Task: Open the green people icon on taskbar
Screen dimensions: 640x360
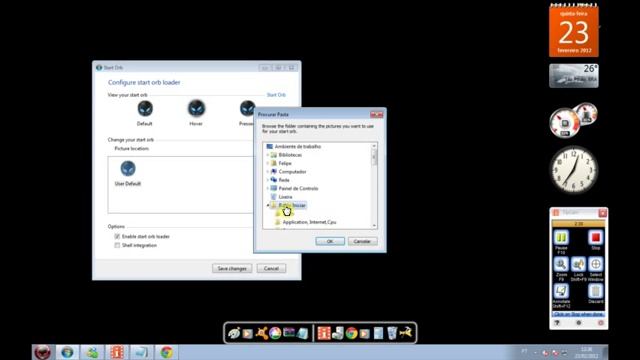Action: (92, 352)
